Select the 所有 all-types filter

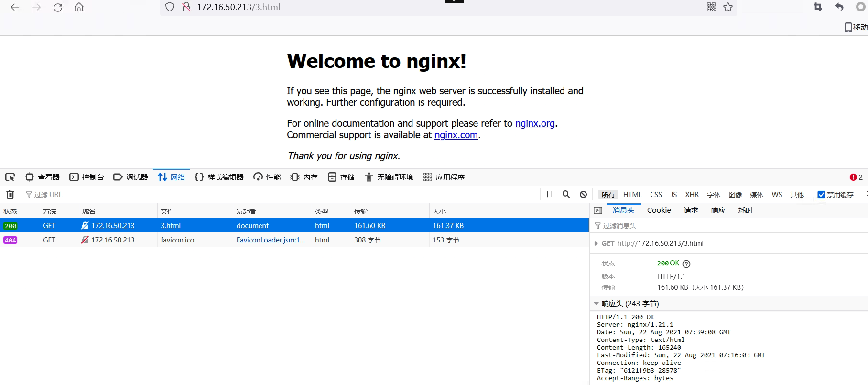coord(608,195)
